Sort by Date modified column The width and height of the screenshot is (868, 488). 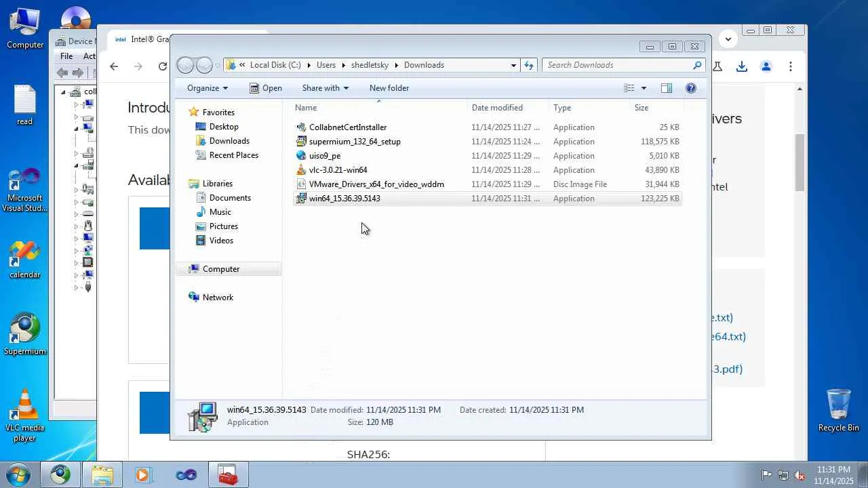(508, 108)
